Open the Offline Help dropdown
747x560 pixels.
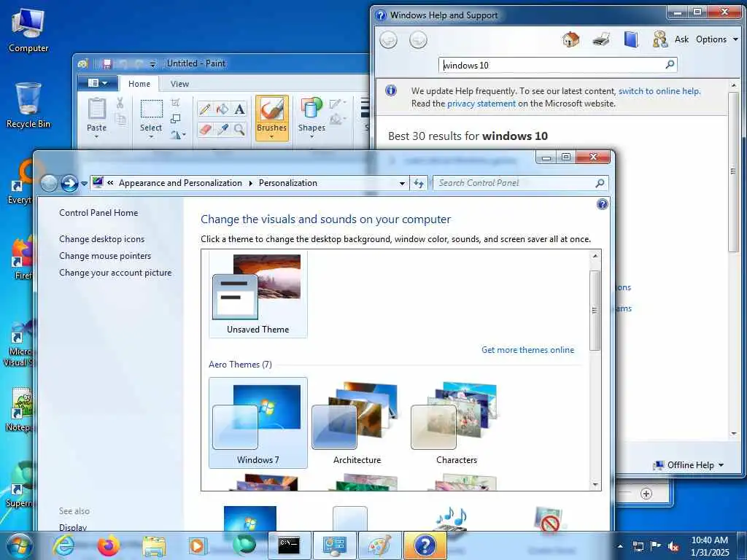(689, 465)
